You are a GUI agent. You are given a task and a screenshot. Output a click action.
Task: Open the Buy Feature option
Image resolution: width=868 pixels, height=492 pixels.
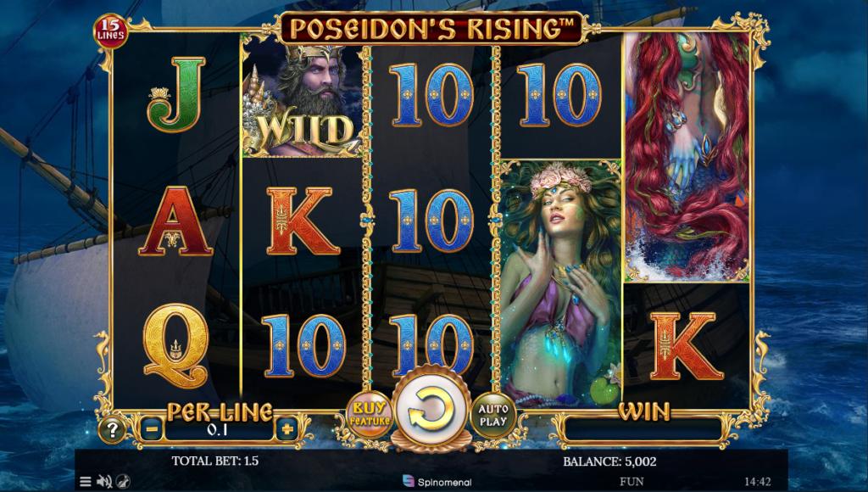point(370,414)
